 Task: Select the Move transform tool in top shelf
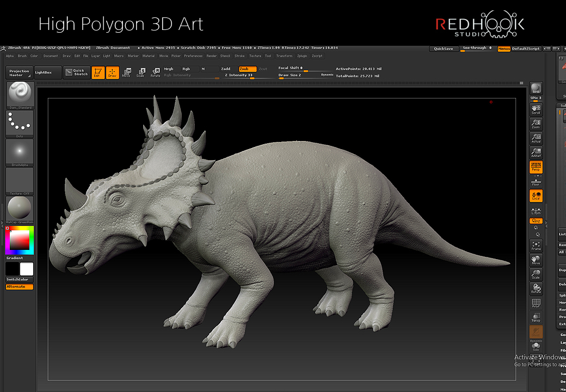coord(126,72)
